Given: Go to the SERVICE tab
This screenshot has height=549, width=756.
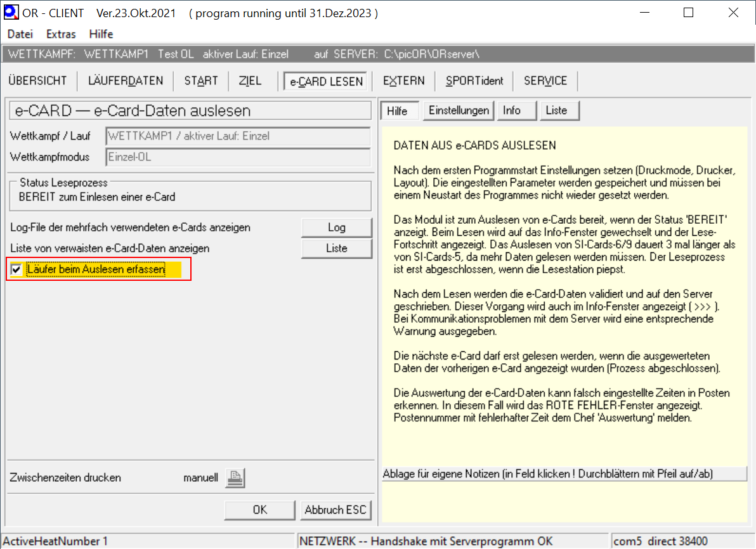Looking at the screenshot, I should point(545,81).
